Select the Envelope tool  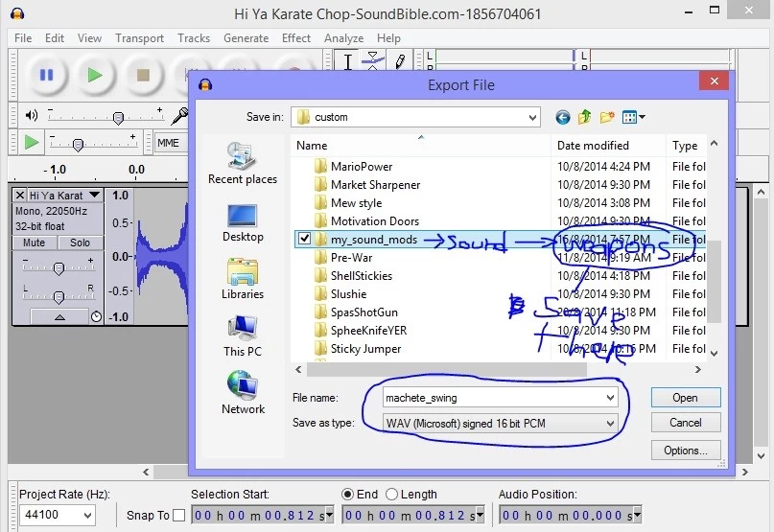click(373, 61)
